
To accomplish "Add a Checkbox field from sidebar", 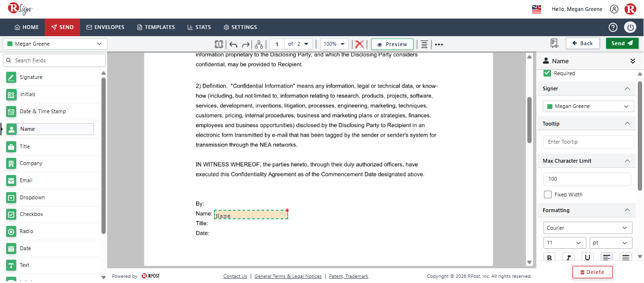I will pos(31,214).
